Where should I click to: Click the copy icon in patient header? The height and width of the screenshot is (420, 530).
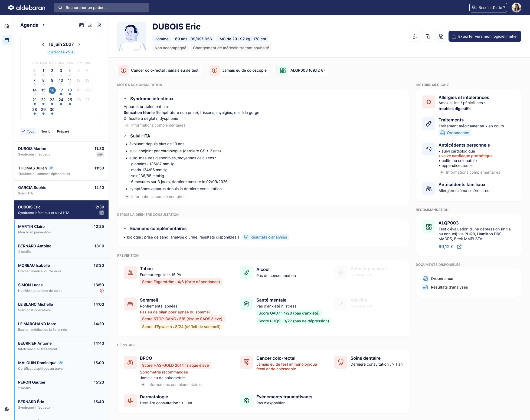click(428, 36)
